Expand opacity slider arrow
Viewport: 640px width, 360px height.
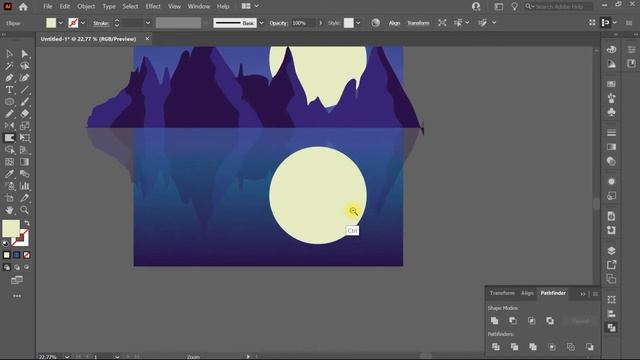[321, 23]
